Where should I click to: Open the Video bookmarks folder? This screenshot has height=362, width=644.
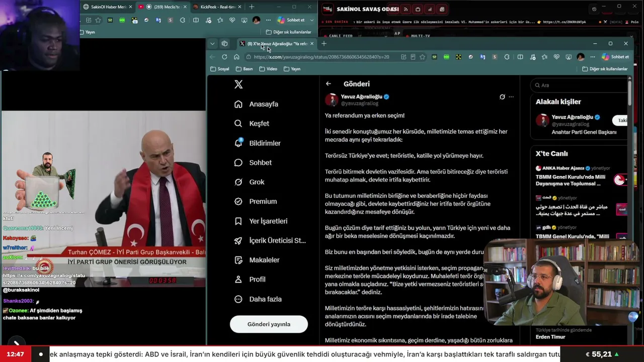[268, 69]
